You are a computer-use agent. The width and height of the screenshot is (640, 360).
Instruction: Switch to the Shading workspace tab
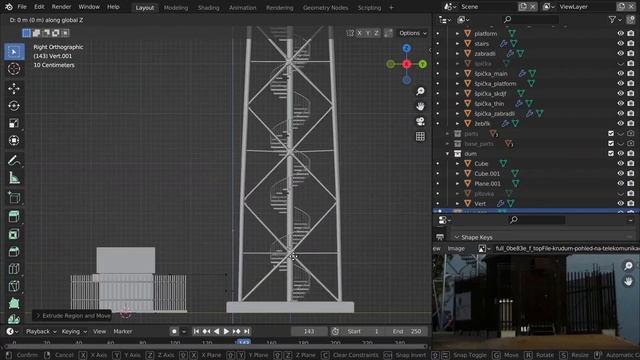(209, 7)
